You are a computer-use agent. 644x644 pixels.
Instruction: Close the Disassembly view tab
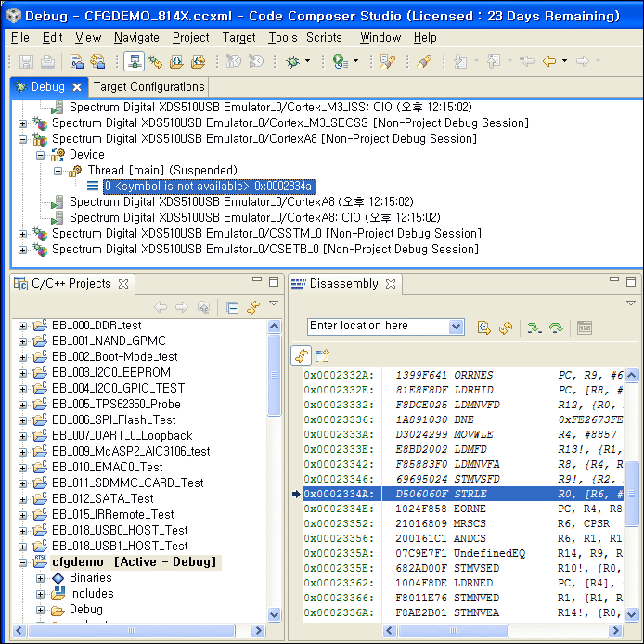tap(391, 284)
